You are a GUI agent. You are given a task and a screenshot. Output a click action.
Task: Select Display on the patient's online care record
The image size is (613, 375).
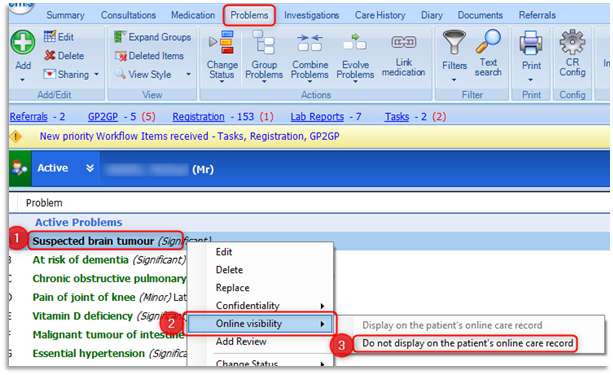tap(452, 325)
